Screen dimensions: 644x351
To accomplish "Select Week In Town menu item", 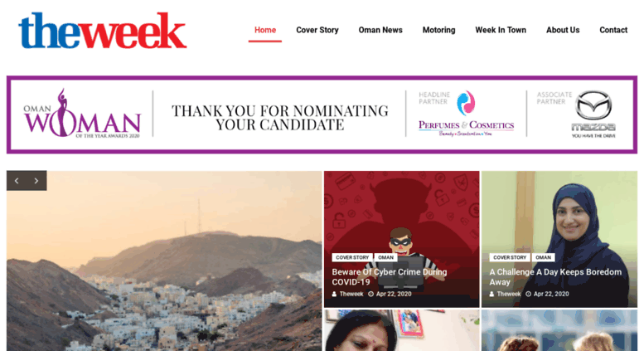I will [x=501, y=30].
